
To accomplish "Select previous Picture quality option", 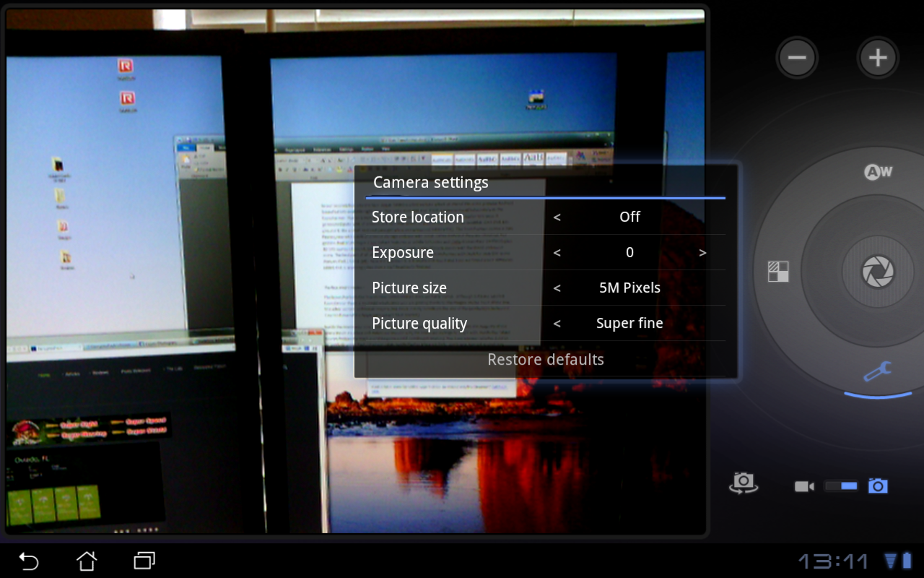I will [557, 324].
